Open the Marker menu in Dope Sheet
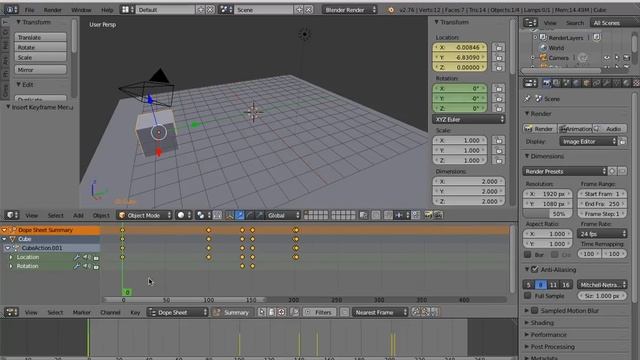 click(x=82, y=313)
